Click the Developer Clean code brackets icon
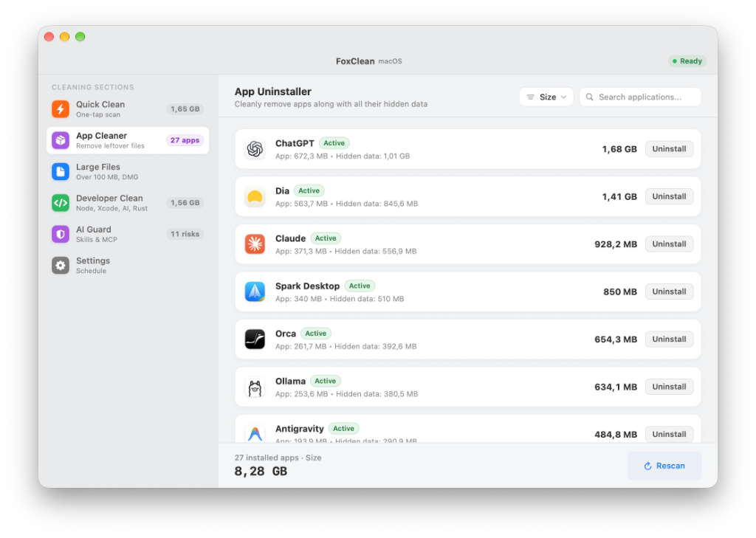 click(61, 203)
